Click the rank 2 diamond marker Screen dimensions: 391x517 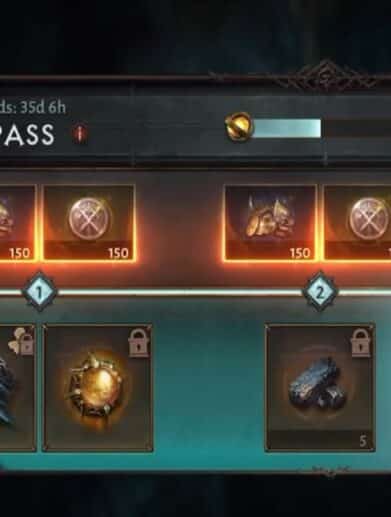coord(320,292)
